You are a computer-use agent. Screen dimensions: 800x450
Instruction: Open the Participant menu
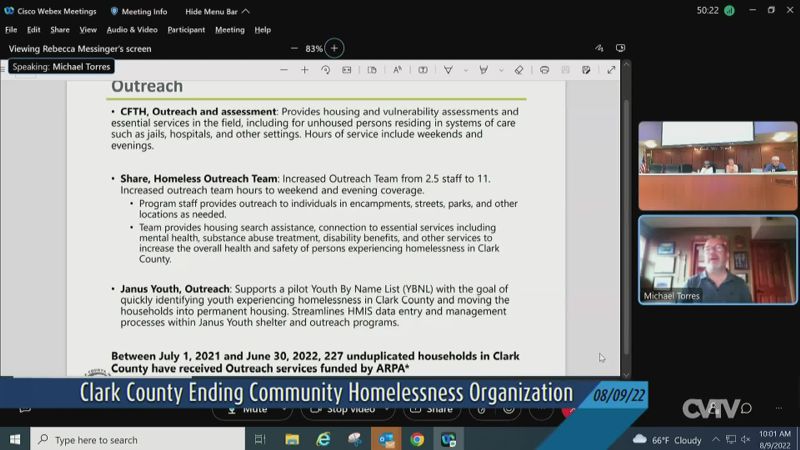(186, 30)
